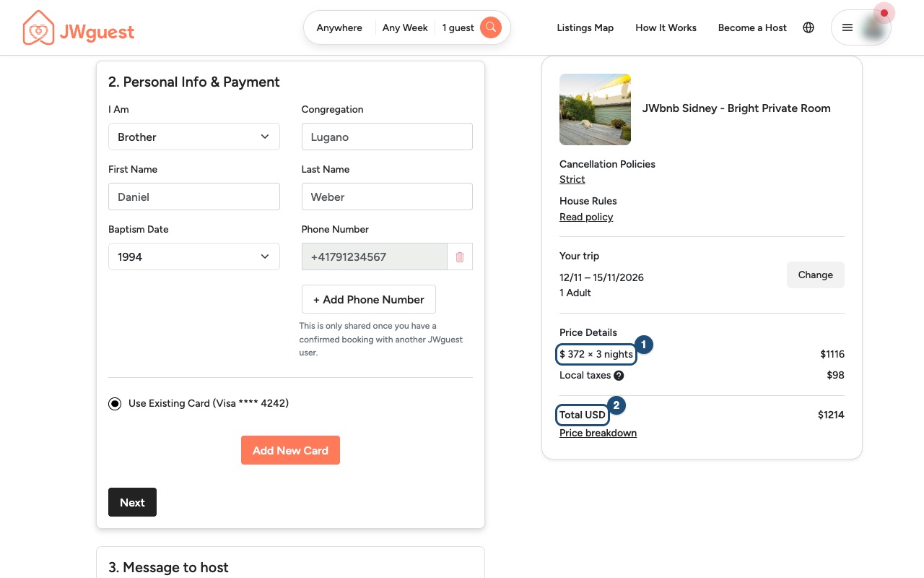Click the Add New Card button

click(290, 450)
